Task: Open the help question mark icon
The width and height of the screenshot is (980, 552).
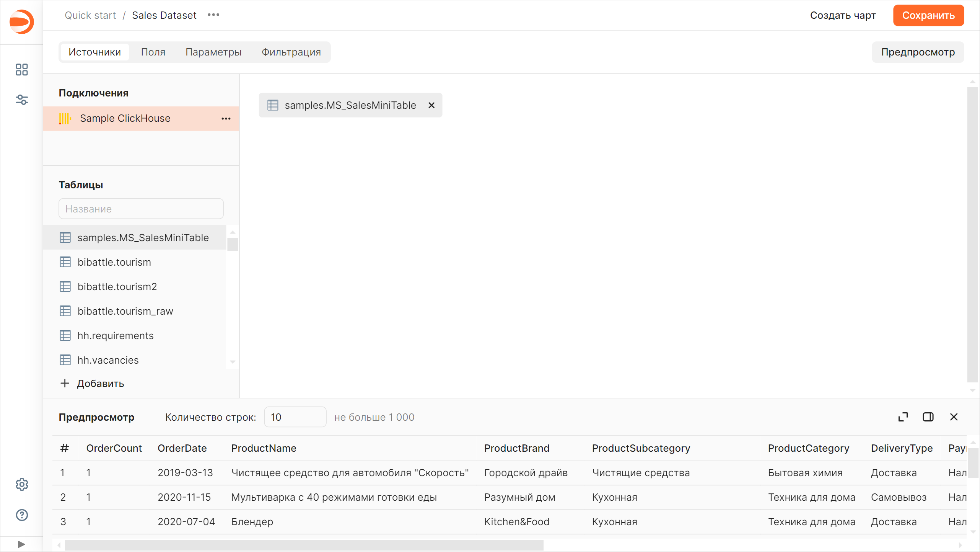Action: [x=22, y=515]
